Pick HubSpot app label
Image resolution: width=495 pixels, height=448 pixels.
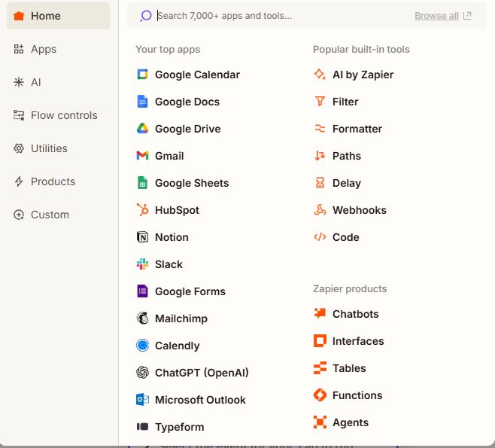tap(177, 210)
